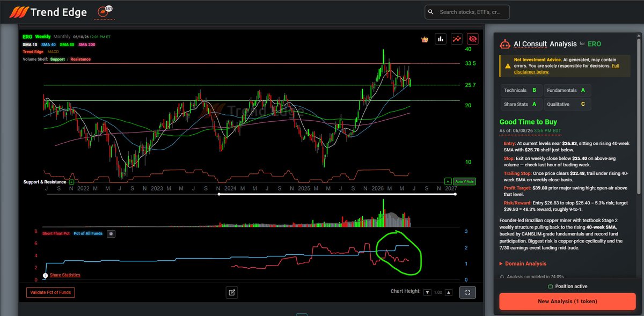
Task: Click the edit note pencil icon
Action: [232, 292]
